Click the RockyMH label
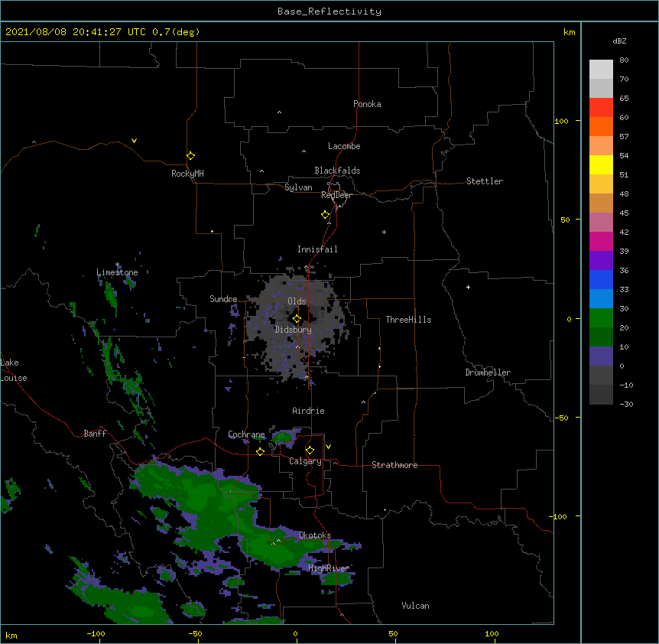This screenshot has width=659, height=644. [187, 173]
